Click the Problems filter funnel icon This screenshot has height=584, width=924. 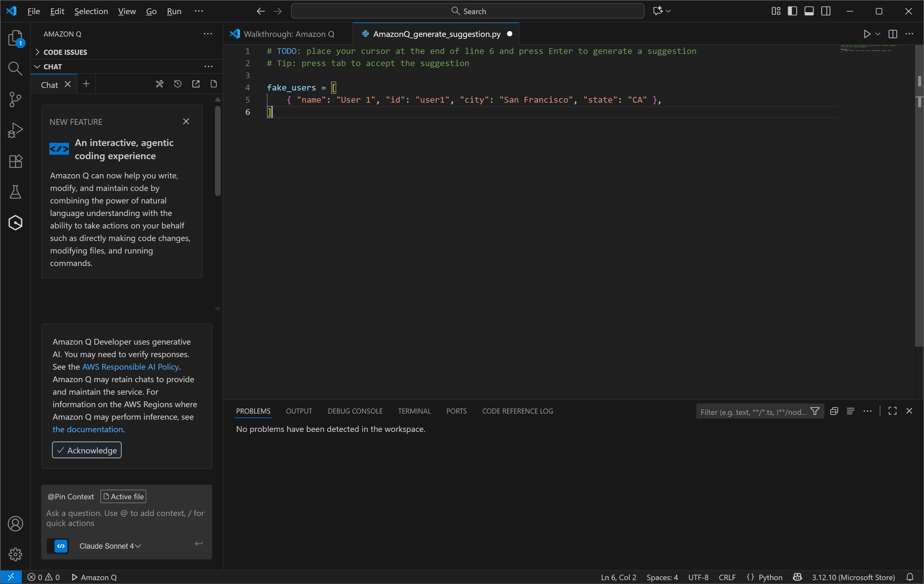click(x=815, y=411)
